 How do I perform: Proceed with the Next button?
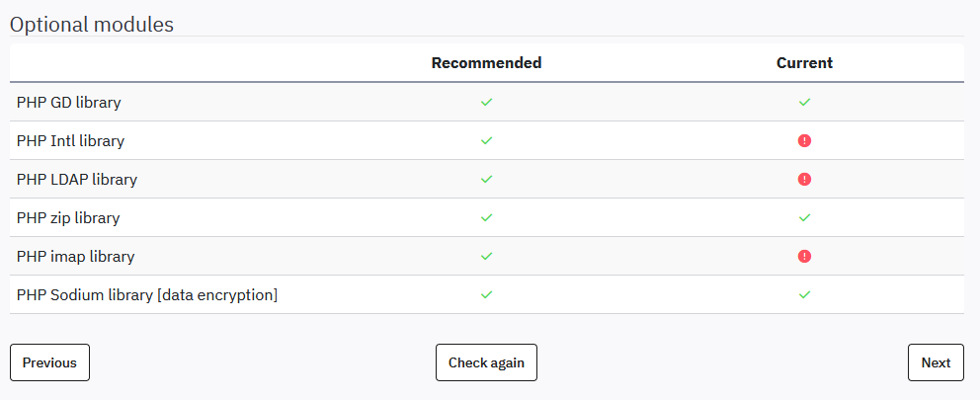click(935, 362)
